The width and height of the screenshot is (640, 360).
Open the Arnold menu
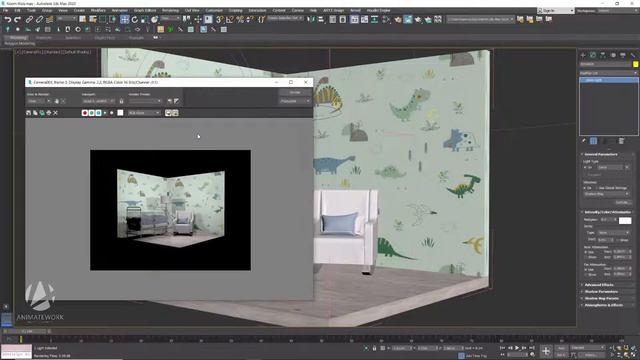click(355, 10)
